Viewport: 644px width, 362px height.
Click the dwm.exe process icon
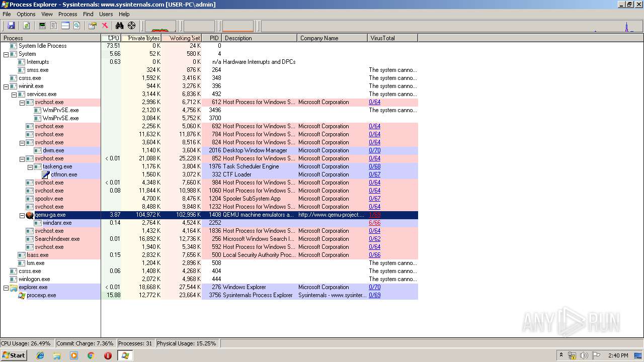coord(38,150)
